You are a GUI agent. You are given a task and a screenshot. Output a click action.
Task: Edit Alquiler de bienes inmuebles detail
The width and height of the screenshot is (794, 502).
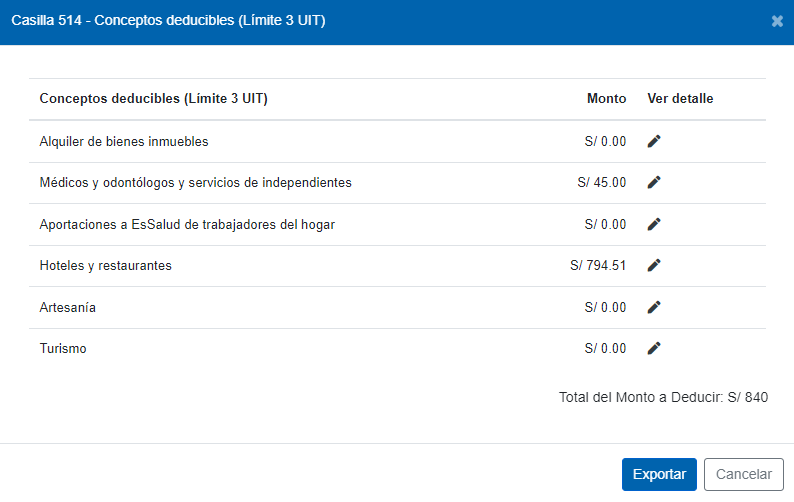point(654,141)
